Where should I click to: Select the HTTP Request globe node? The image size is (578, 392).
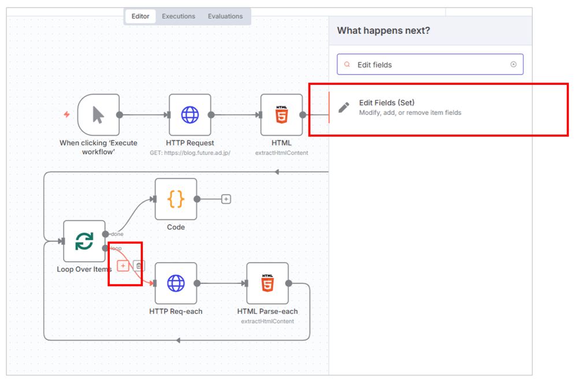pyautogui.click(x=190, y=115)
